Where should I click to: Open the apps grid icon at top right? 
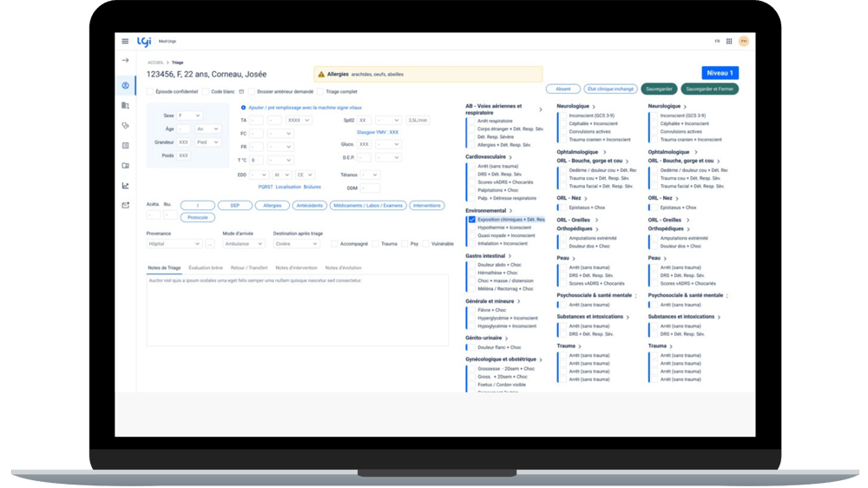pos(729,41)
